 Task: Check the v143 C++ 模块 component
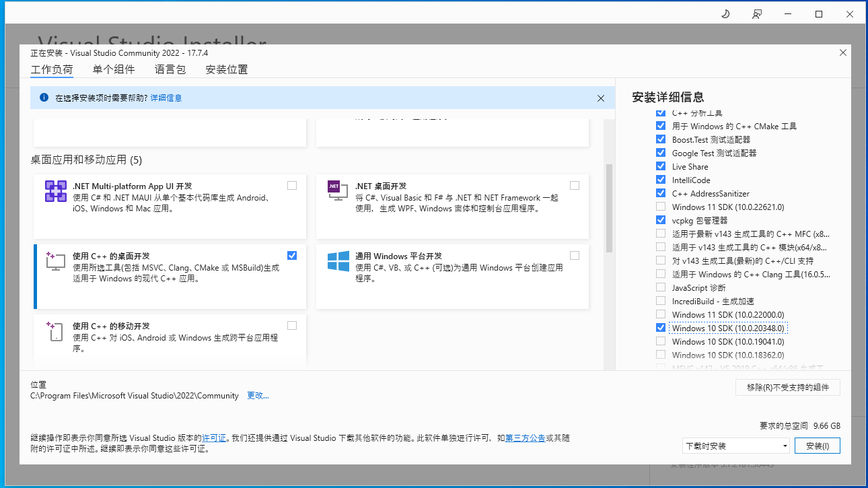tap(660, 247)
